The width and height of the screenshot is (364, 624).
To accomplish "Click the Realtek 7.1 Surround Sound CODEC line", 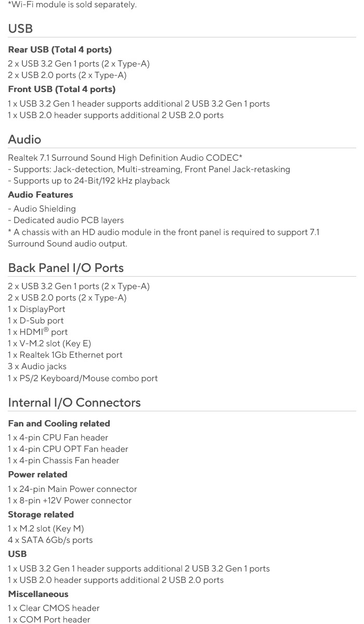I will (x=125, y=158).
